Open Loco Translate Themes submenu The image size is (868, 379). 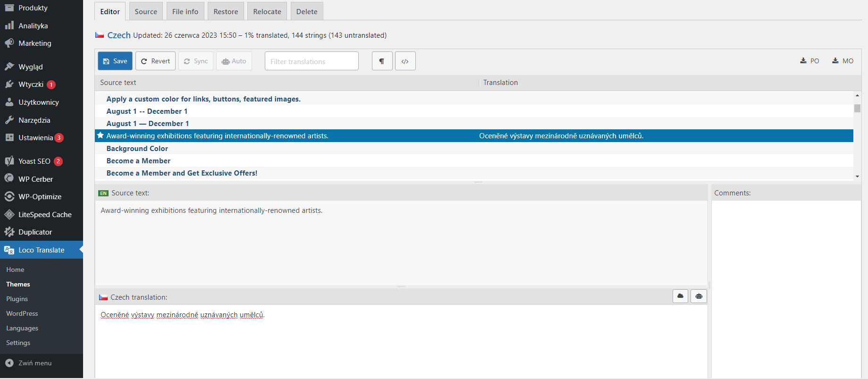click(18, 284)
